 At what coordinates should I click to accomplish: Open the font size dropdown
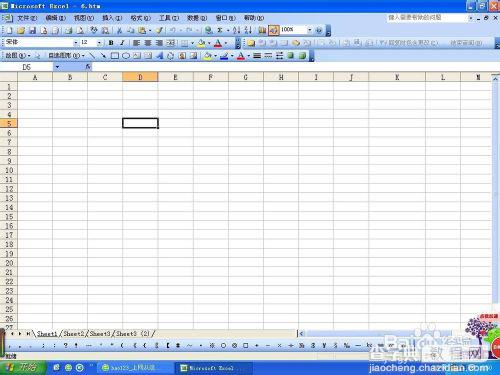[x=99, y=43]
